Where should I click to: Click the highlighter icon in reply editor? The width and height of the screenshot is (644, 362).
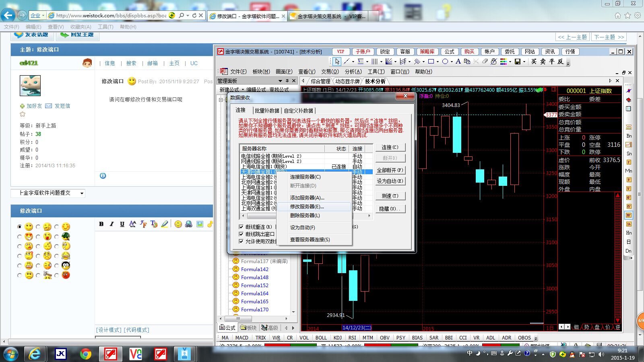pos(165,224)
